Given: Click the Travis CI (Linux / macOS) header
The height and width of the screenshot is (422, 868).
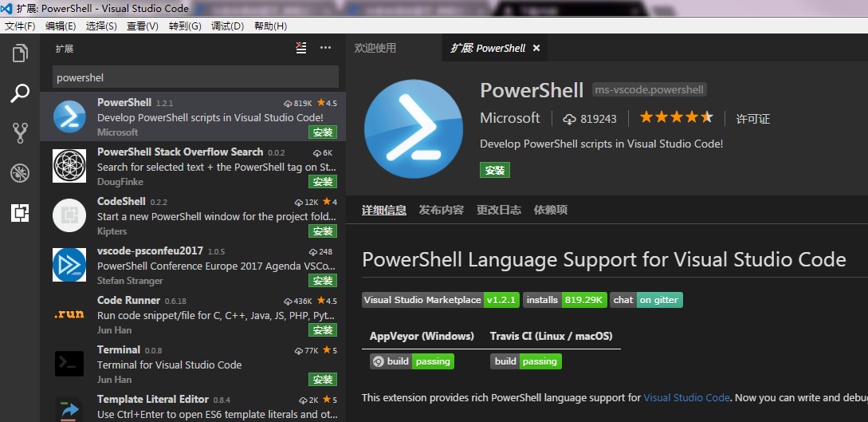Looking at the screenshot, I should click(x=552, y=336).
